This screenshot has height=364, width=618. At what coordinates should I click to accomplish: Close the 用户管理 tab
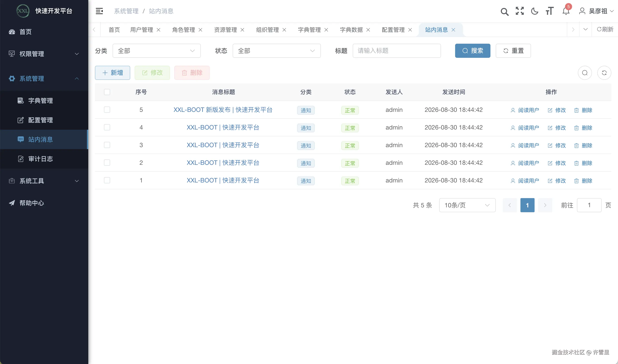158,30
